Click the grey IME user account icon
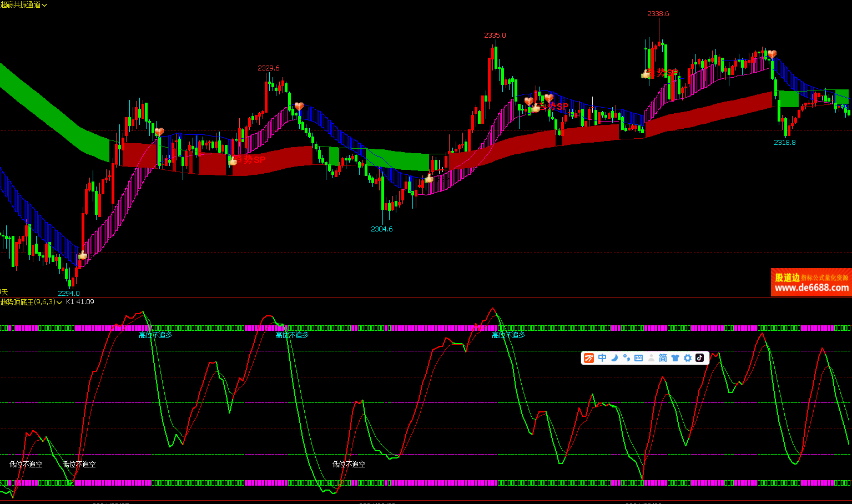The width and height of the screenshot is (852, 504). coord(651,358)
